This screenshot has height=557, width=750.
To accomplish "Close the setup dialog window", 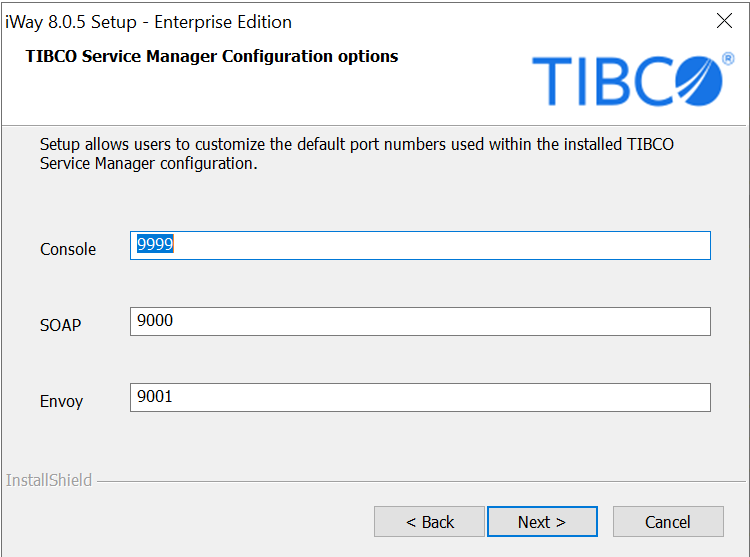I will pyautogui.click(x=724, y=21).
